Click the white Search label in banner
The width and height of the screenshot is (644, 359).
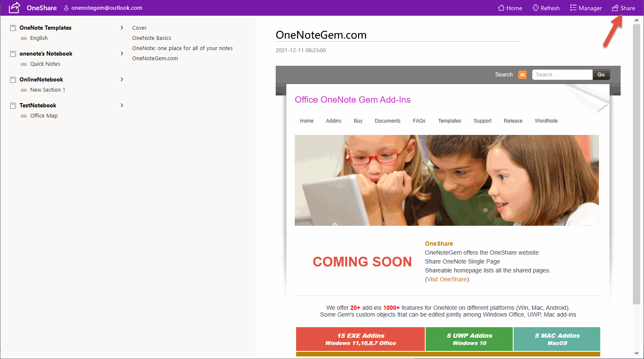pos(504,75)
